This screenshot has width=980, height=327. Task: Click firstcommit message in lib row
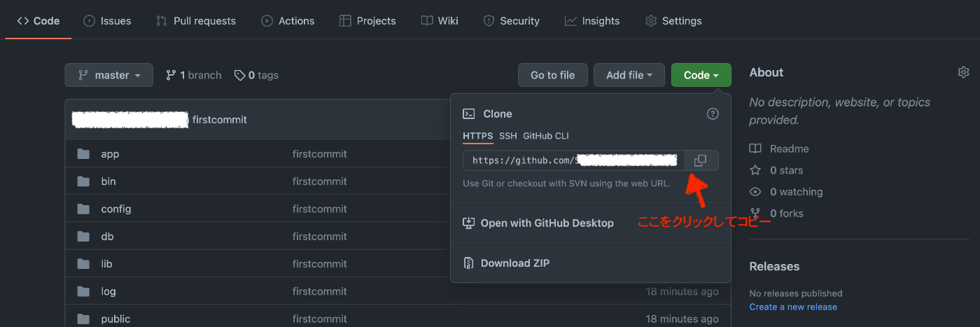pos(320,264)
